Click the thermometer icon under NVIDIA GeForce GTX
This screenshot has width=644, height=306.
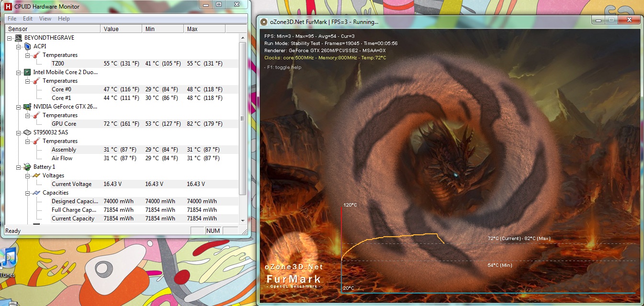36,115
